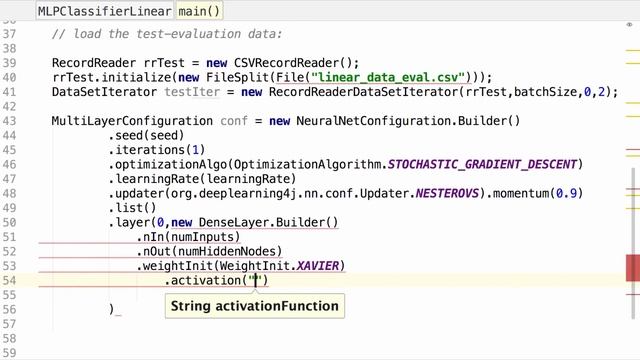Viewport: 640px width, 360px height.
Task: Click momentum(0.9) on line 48
Action: (538, 193)
